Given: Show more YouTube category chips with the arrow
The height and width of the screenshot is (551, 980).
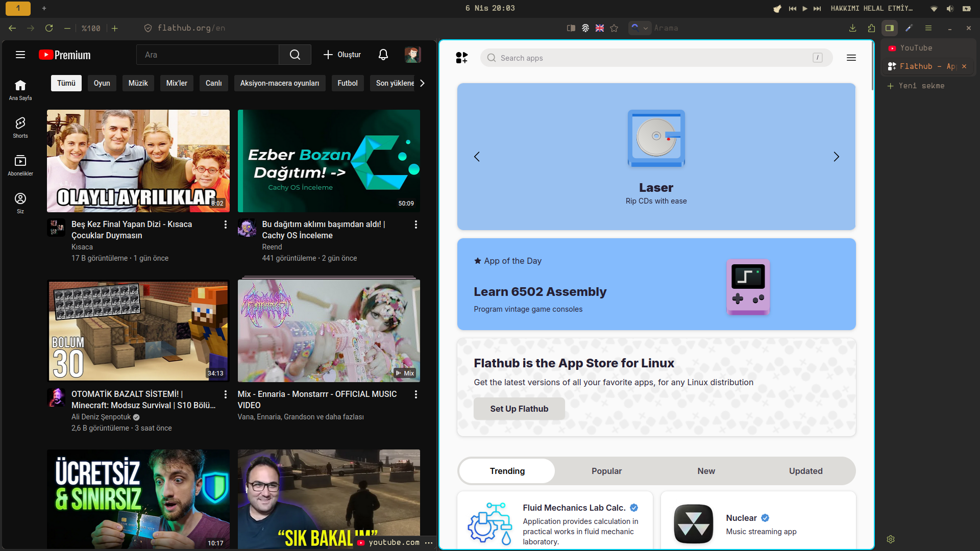Looking at the screenshot, I should [422, 83].
